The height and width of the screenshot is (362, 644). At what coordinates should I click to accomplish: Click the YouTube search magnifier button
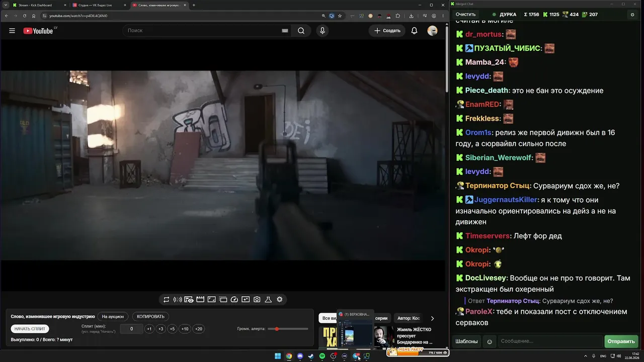point(301,31)
